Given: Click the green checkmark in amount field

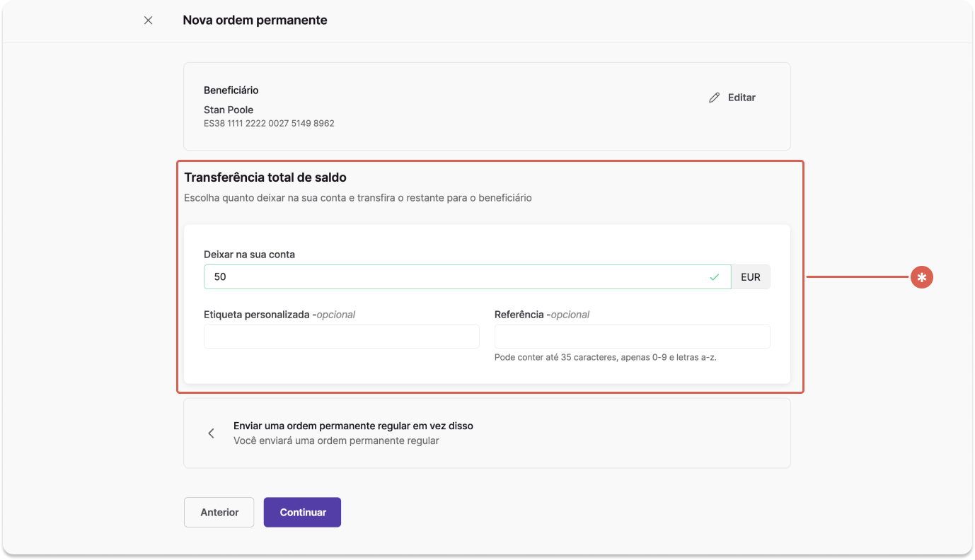Looking at the screenshot, I should [715, 277].
